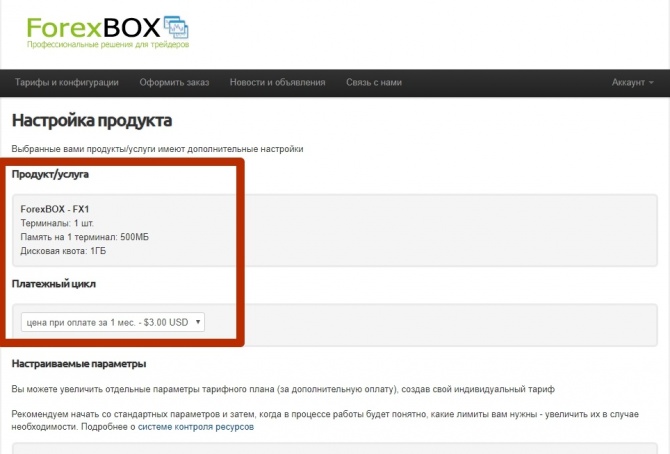Follow the системе контроля ресурсов link
Screen dimensions: 670x454
point(196,427)
